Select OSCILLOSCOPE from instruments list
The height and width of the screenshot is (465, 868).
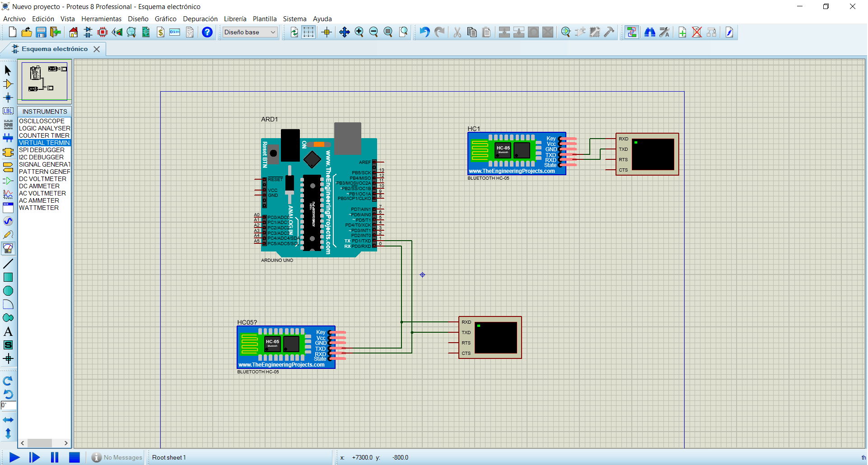pos(44,121)
